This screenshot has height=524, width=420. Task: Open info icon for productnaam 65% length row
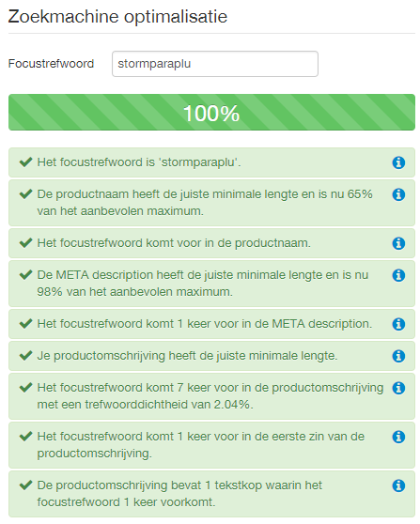click(398, 194)
